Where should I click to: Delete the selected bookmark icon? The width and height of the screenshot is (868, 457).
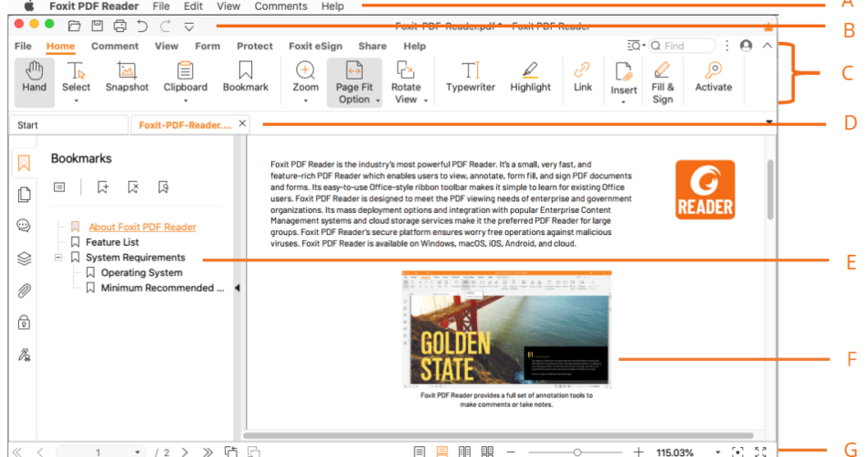pos(132,187)
